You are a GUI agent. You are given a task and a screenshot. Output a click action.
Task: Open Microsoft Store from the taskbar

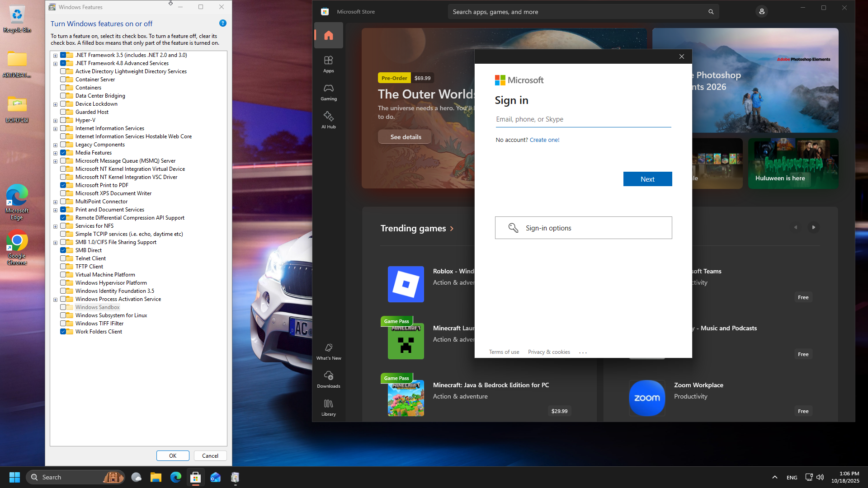pyautogui.click(x=195, y=477)
